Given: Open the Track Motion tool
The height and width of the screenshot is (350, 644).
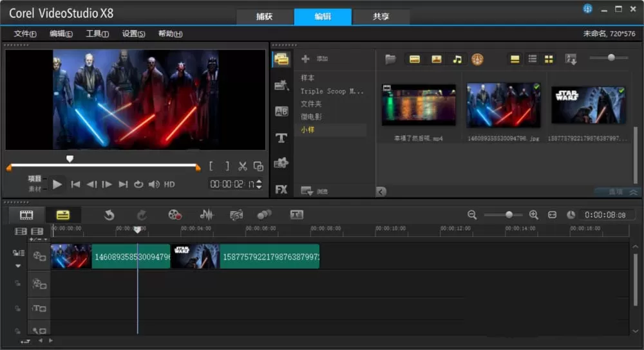Looking at the screenshot, I should click(x=264, y=215).
